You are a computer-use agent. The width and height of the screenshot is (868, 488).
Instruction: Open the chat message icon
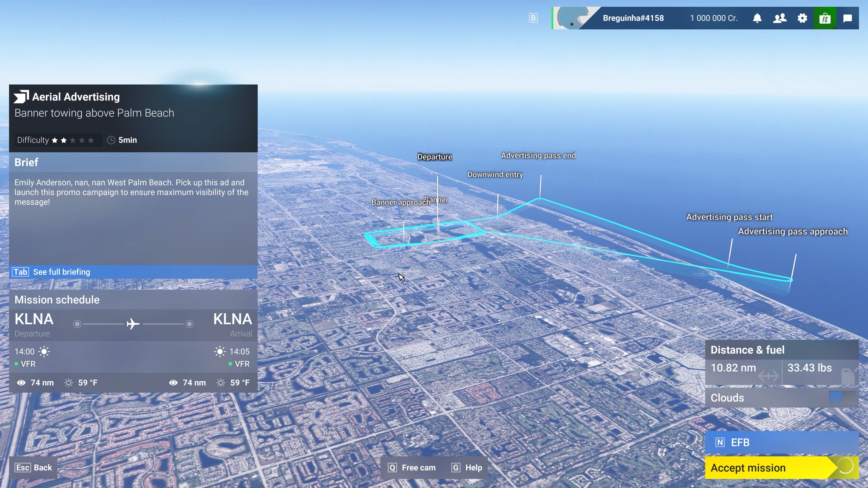pyautogui.click(x=847, y=18)
